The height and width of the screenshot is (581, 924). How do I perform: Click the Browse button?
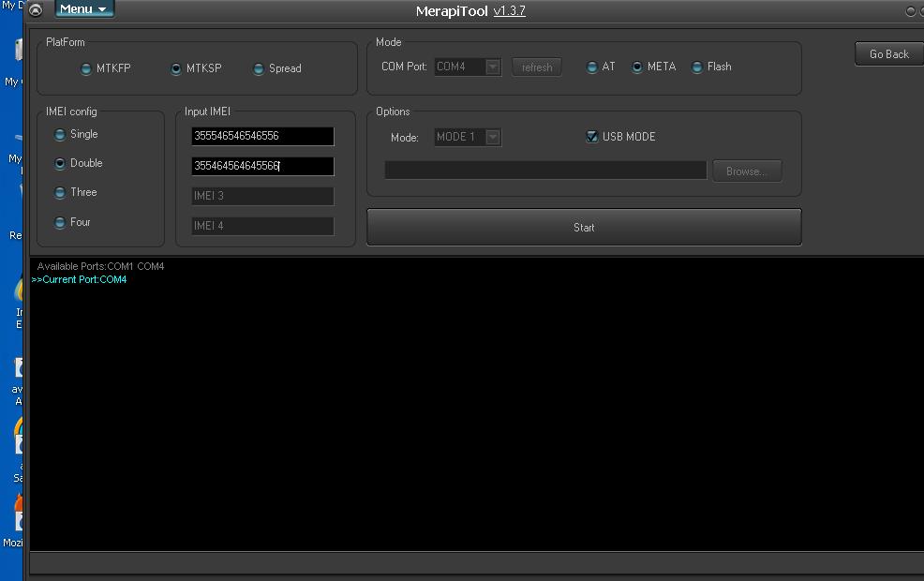pos(747,171)
